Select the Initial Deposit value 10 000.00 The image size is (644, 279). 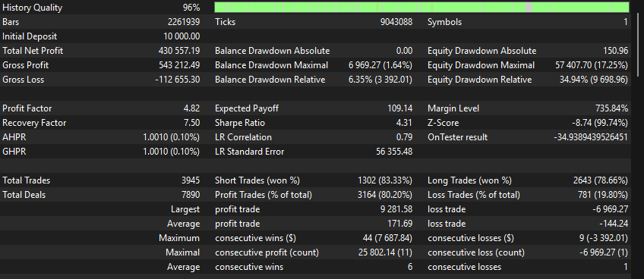tap(182, 36)
